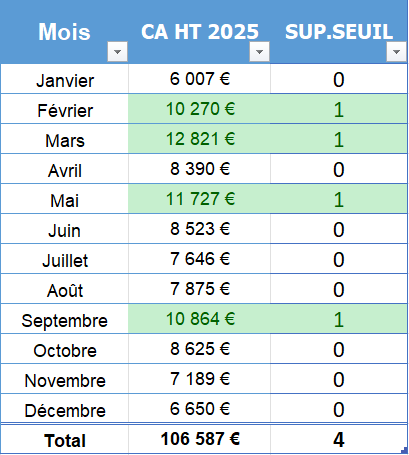This screenshot has height=455, width=409.
Task: Select the highlighted Mai value 11 727 €
Action: coord(199,199)
